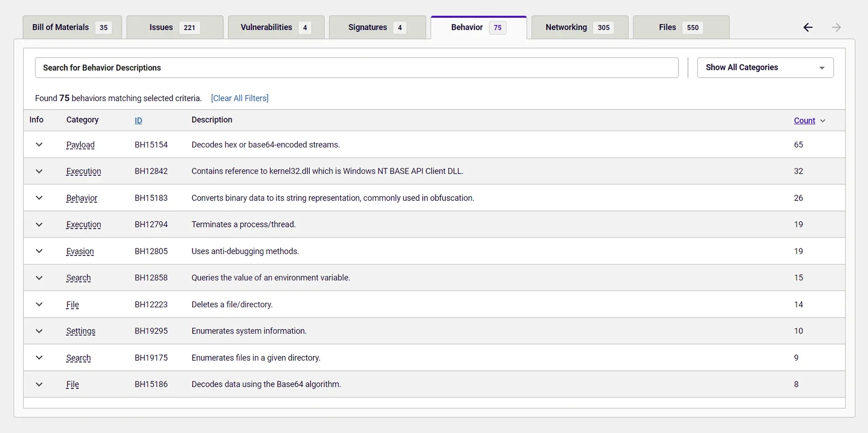Viewport: 868px width, 433px height.
Task: Expand the anti-debugging methods row
Action: pyautogui.click(x=39, y=251)
